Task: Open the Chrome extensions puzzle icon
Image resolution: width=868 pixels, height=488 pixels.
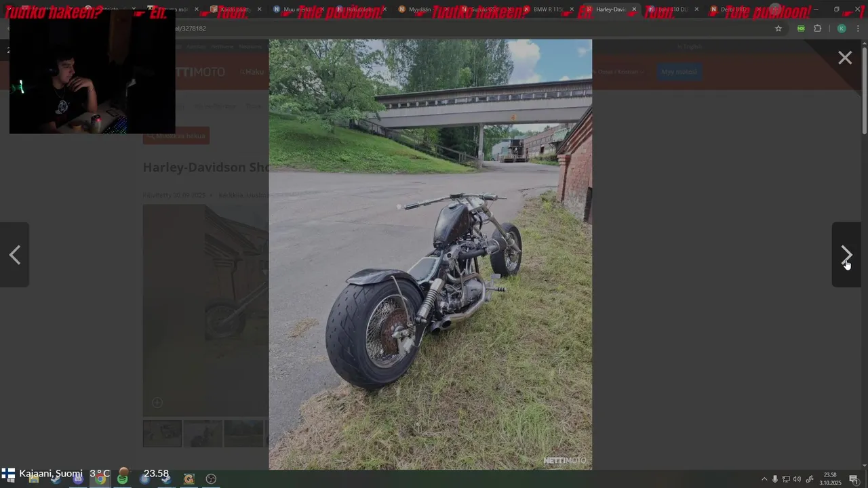Action: click(817, 28)
